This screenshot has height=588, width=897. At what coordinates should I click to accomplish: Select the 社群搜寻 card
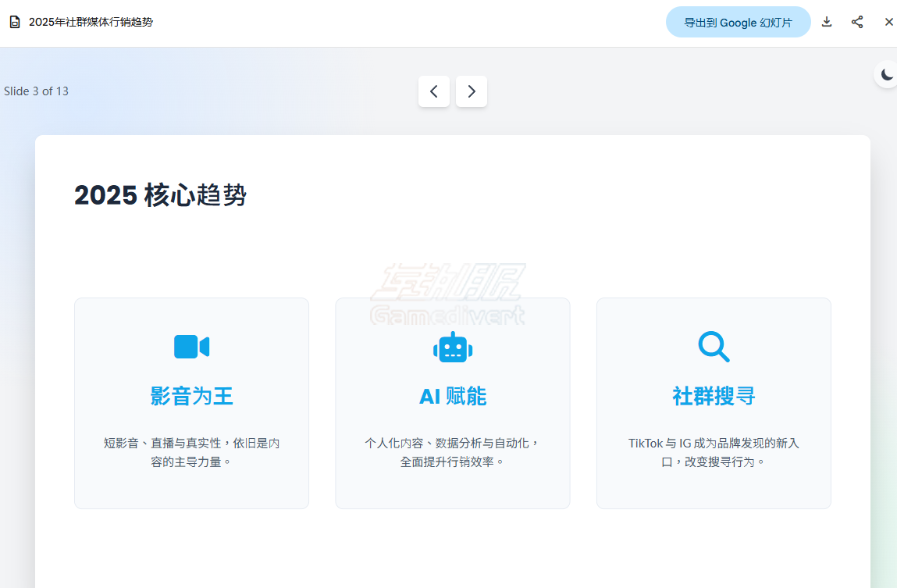click(713, 403)
